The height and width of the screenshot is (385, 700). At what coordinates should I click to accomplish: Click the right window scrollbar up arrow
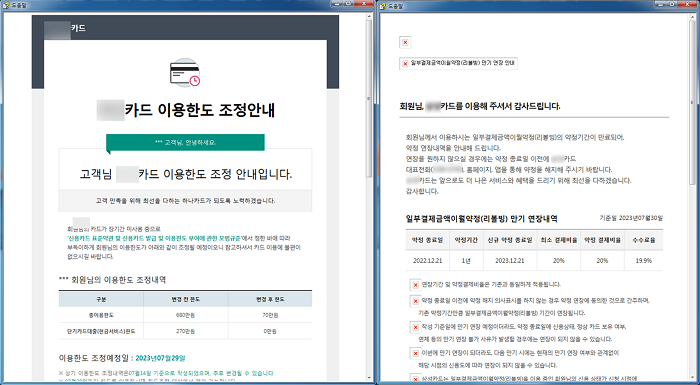(693, 17)
